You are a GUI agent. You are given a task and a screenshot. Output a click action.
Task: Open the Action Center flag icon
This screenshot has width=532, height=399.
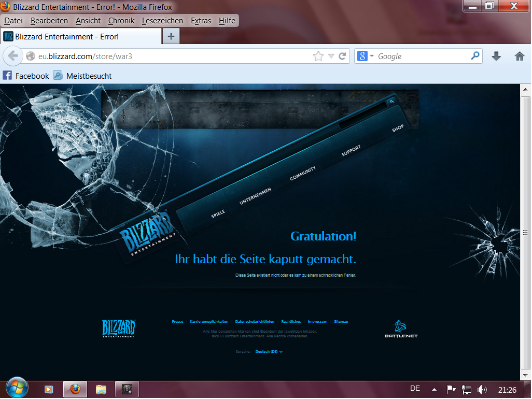[x=451, y=390]
